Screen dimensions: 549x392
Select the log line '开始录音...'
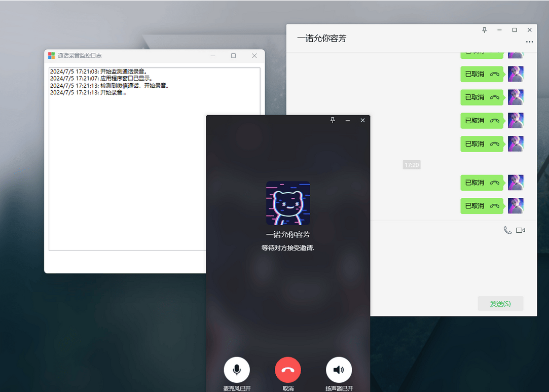[x=88, y=92]
